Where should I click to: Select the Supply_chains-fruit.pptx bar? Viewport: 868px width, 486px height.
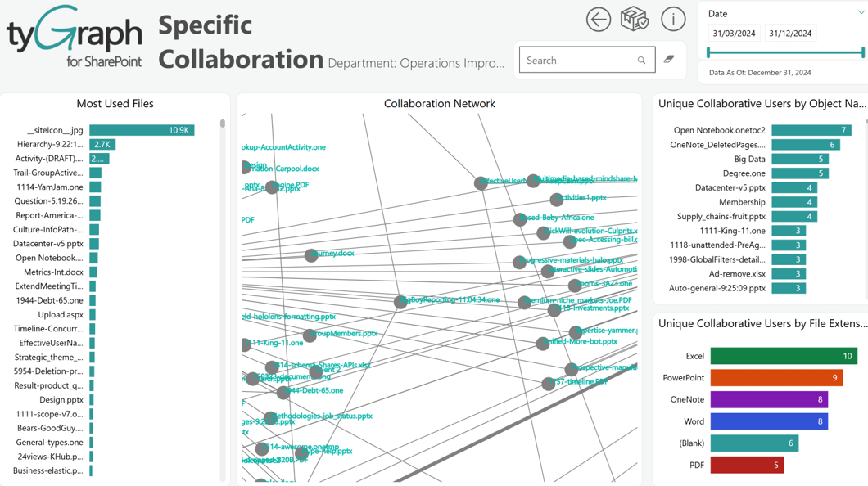(x=795, y=217)
